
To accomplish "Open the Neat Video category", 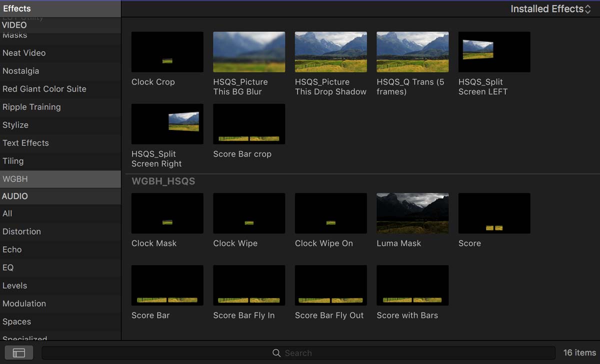I will pyautogui.click(x=60, y=53).
